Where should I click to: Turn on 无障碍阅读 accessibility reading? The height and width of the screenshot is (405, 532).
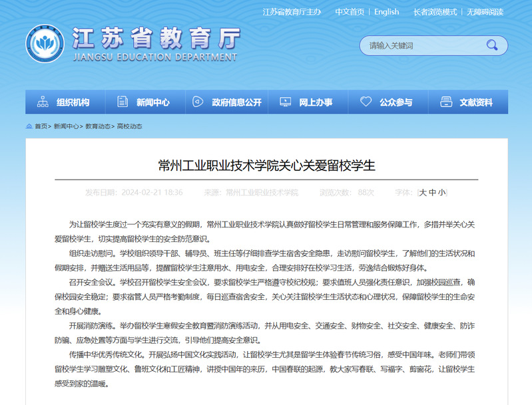pyautogui.click(x=485, y=12)
